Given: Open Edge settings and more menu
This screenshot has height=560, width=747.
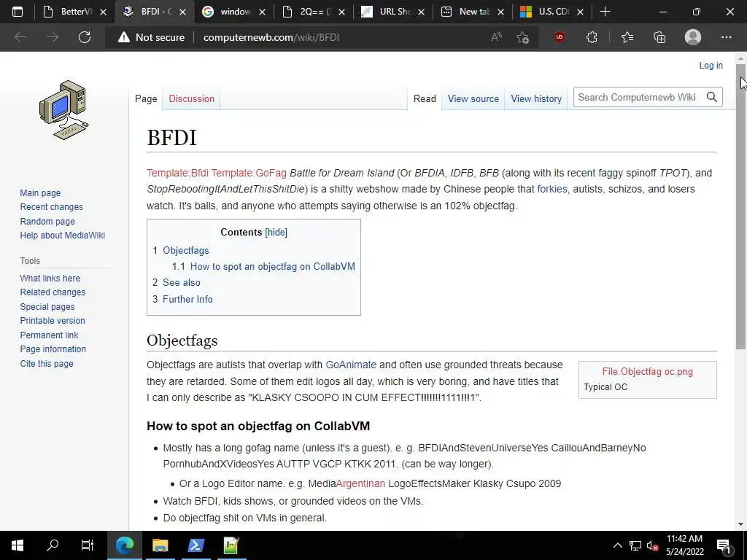Looking at the screenshot, I should point(726,37).
